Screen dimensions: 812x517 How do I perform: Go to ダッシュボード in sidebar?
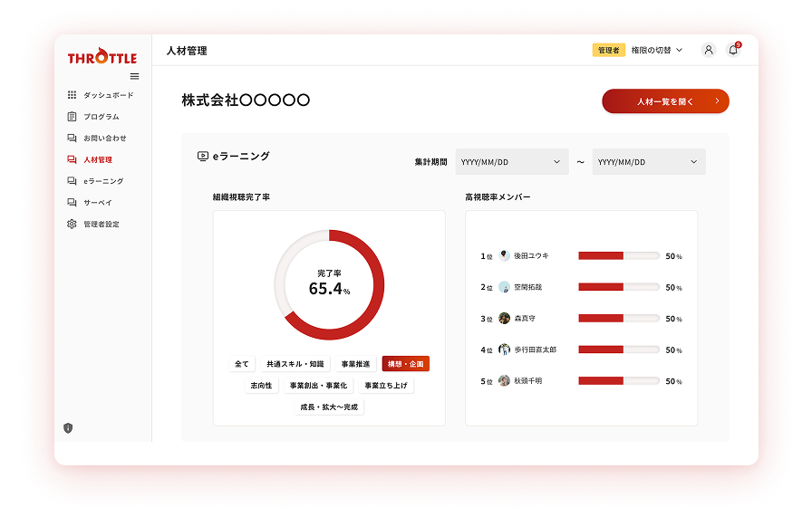pos(108,95)
